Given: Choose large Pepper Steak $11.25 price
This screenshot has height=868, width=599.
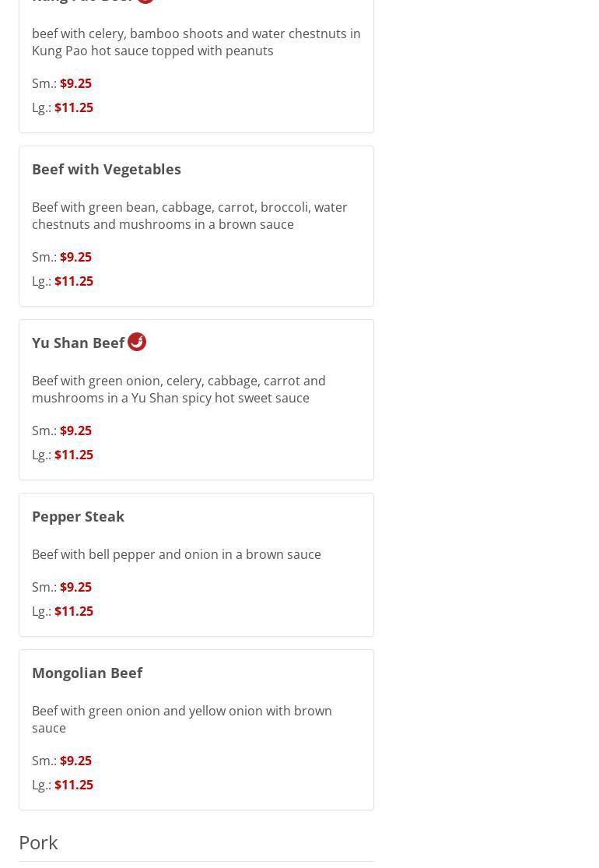Looking at the screenshot, I should point(74,611).
